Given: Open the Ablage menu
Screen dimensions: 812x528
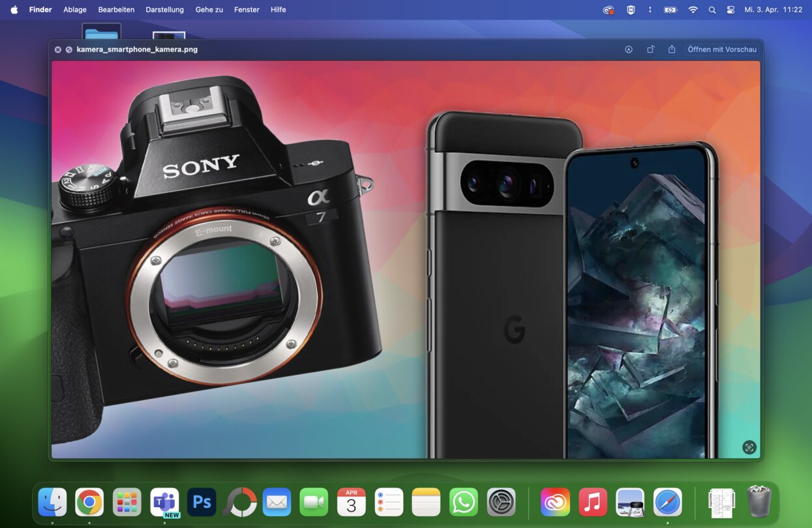Looking at the screenshot, I should (75, 10).
